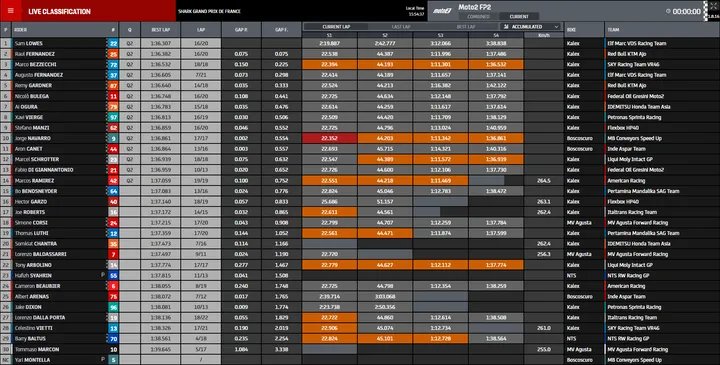Select the COMBINED session tab
This screenshot has width=720, height=365.
tap(478, 17)
